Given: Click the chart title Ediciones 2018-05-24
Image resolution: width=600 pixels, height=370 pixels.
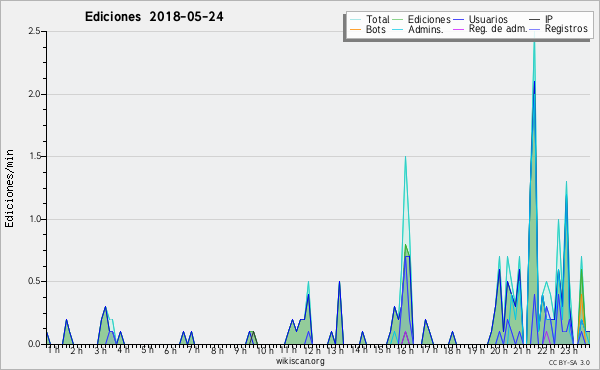Looking at the screenshot, I should pyautogui.click(x=154, y=17).
